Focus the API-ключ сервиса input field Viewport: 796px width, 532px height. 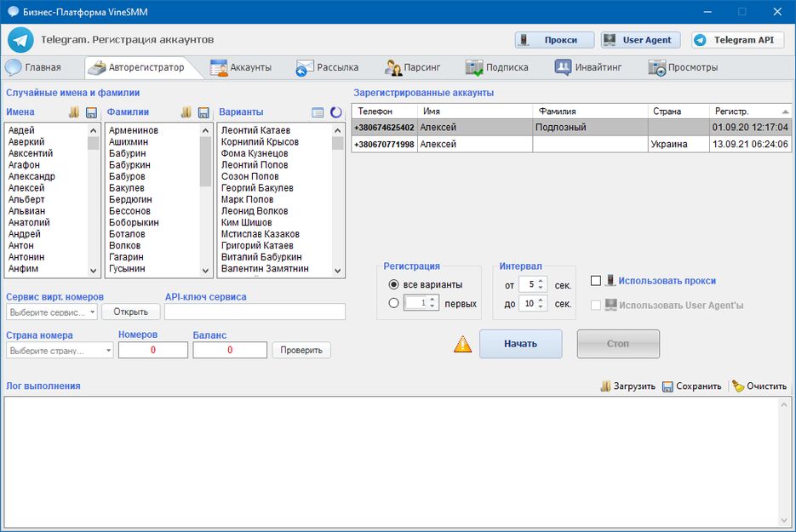pos(255,312)
